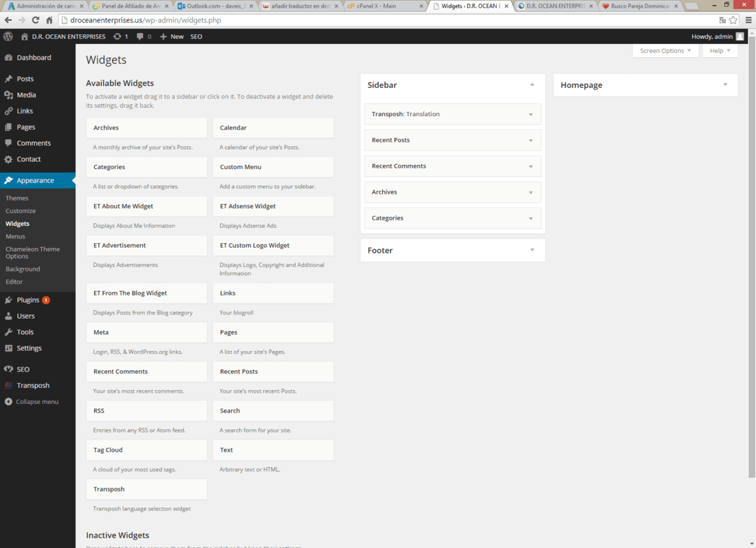756x548 pixels.
Task: Click the Contact gear icon
Action: click(x=8, y=159)
